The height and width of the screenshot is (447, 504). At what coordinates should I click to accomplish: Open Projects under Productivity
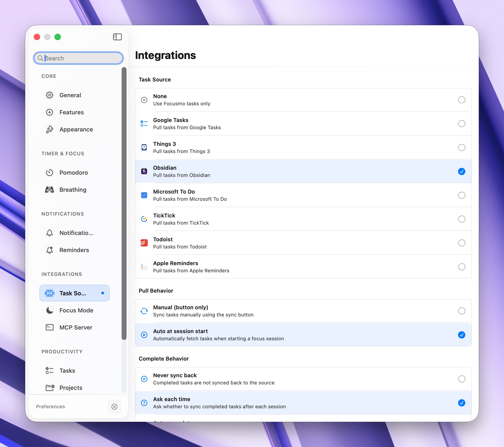[x=70, y=388]
